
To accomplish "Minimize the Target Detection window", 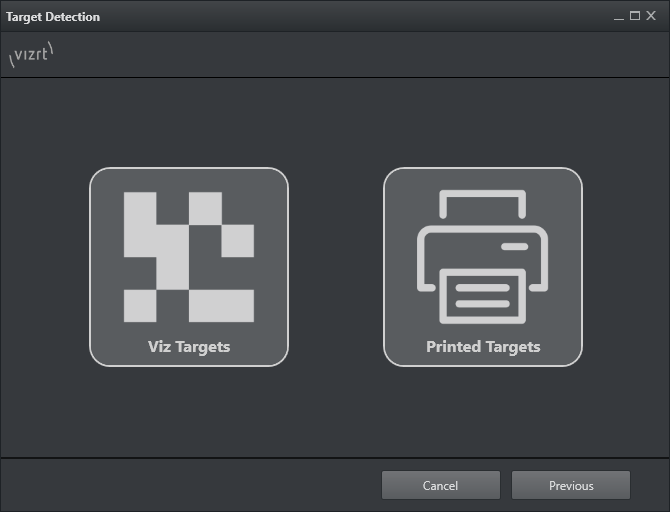I will (619, 16).
